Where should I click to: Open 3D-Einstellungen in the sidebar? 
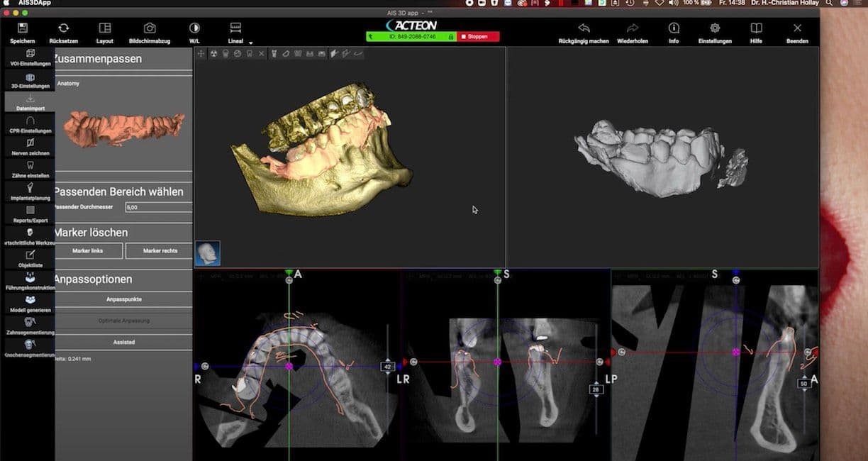(30, 80)
